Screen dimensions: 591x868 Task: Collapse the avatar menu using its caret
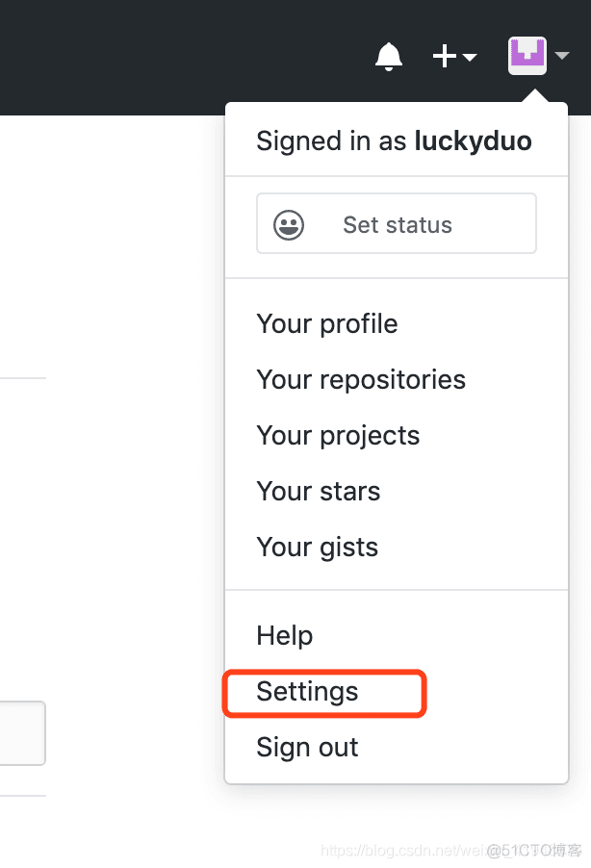[562, 56]
